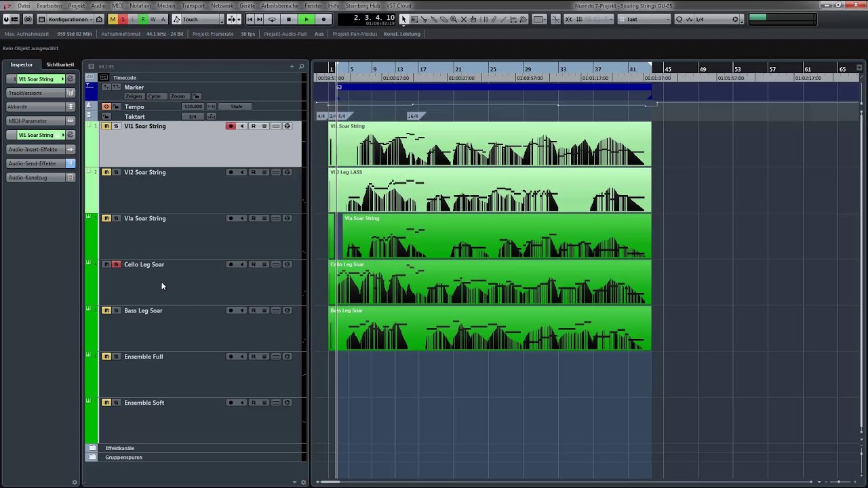Click Add Cycle Marker icon on Marker track
This screenshot has height=488, width=868.
pos(117,87)
